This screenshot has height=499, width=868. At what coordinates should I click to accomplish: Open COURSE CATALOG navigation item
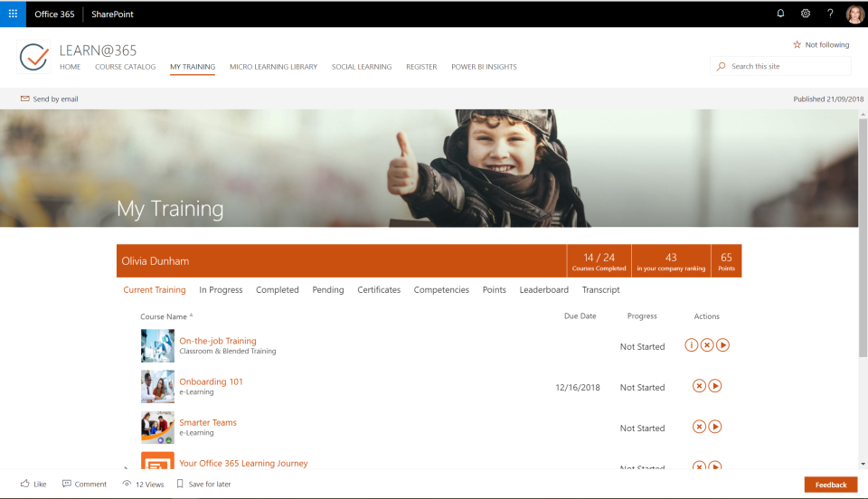125,66
